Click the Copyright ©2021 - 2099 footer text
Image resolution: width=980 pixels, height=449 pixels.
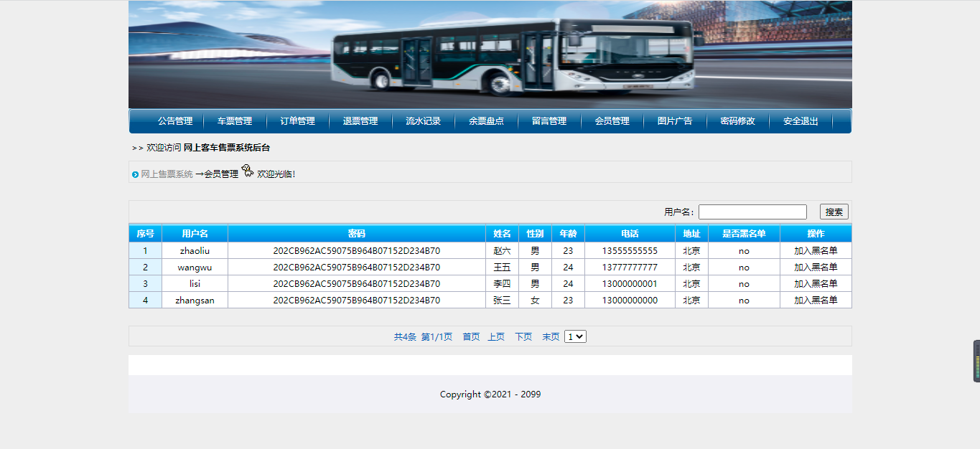click(490, 394)
